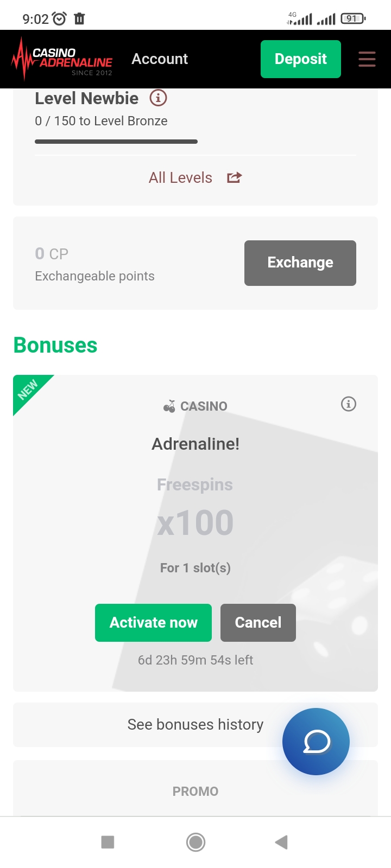Tap the Android back navigation button
This screenshot has height=868, width=391.
coord(281,842)
